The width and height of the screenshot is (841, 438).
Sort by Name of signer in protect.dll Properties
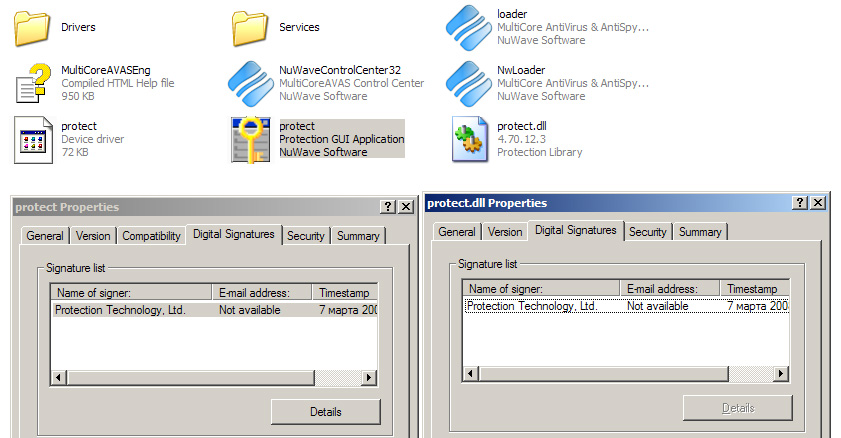click(x=541, y=288)
